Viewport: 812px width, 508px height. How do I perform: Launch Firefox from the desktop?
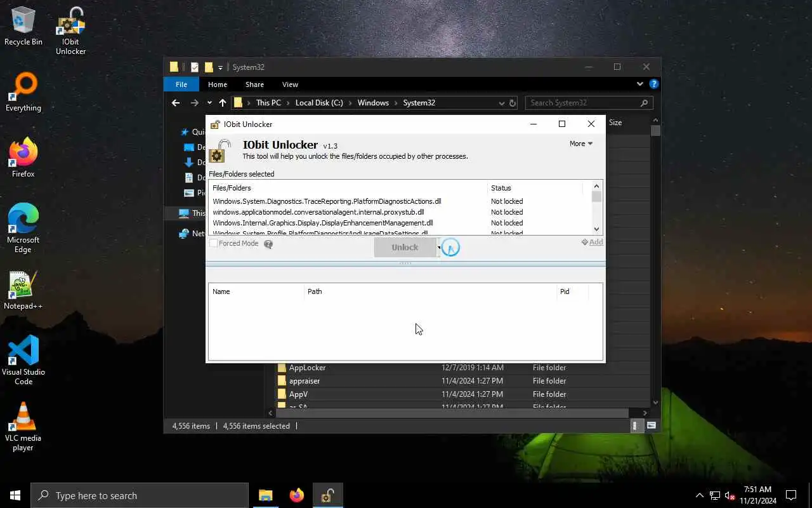coord(23,157)
